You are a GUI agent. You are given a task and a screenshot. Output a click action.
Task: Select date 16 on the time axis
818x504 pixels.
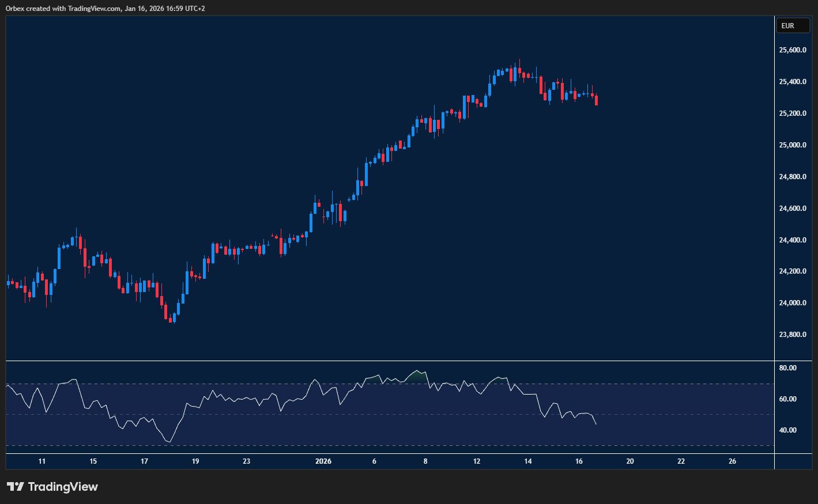pyautogui.click(x=579, y=461)
